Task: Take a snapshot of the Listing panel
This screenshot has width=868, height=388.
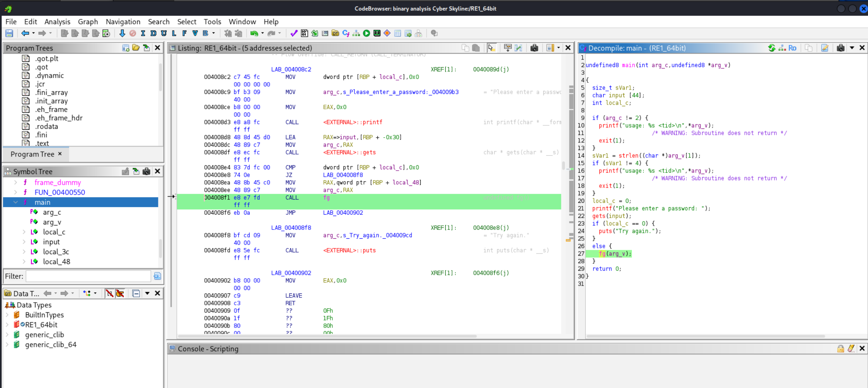Action: [534, 48]
